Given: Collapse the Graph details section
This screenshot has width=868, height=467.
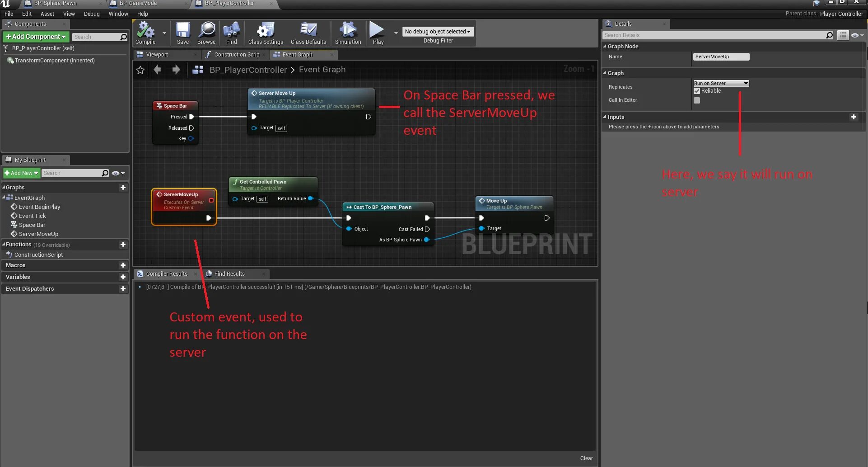Looking at the screenshot, I should pyautogui.click(x=605, y=73).
